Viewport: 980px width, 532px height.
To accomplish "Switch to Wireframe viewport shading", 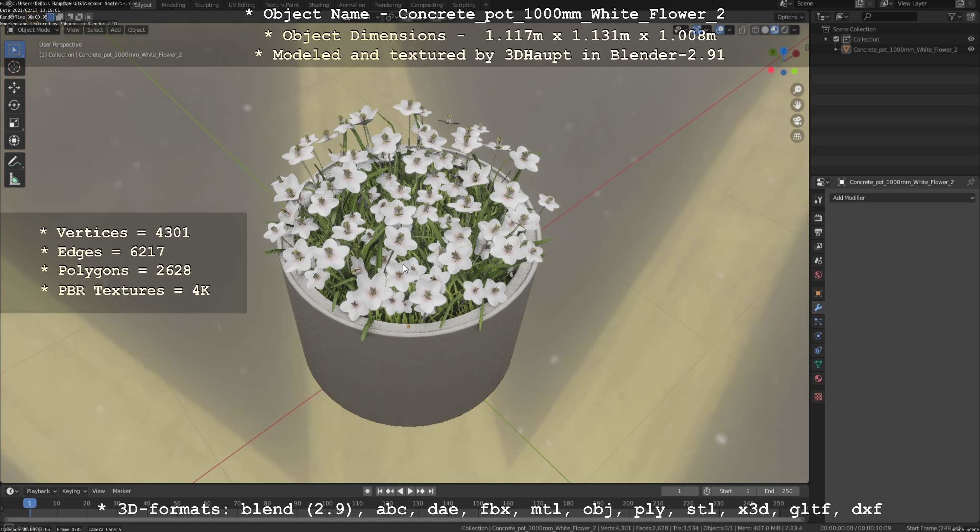I will tap(756, 30).
